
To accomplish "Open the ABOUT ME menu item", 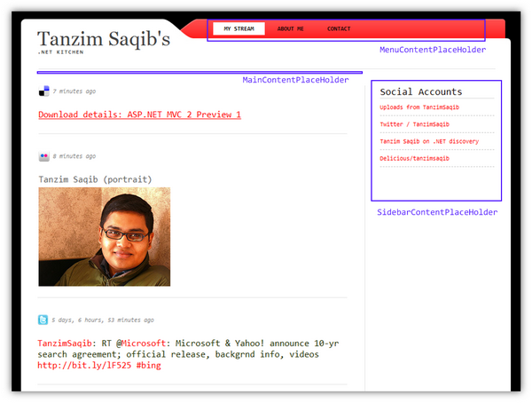I will [x=291, y=29].
